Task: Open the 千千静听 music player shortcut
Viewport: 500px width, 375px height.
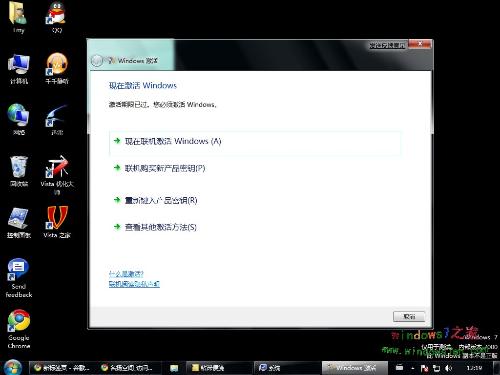Action: coord(57,68)
